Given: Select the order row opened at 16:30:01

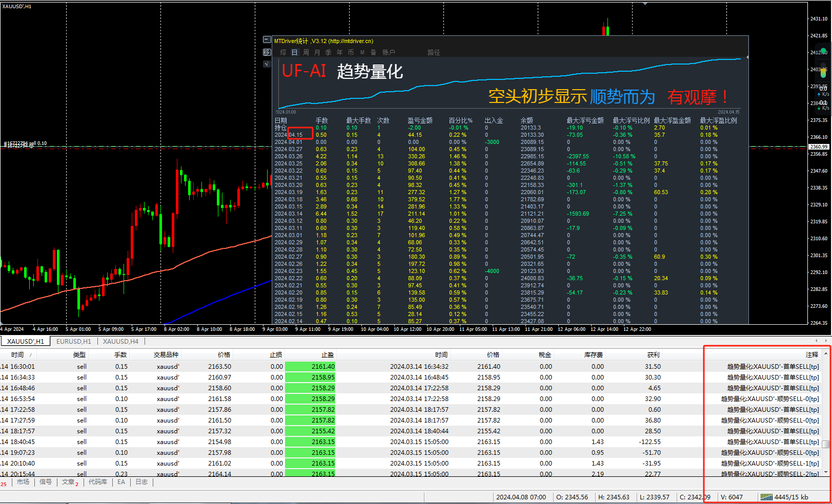Looking at the screenshot, I should coord(410,366).
